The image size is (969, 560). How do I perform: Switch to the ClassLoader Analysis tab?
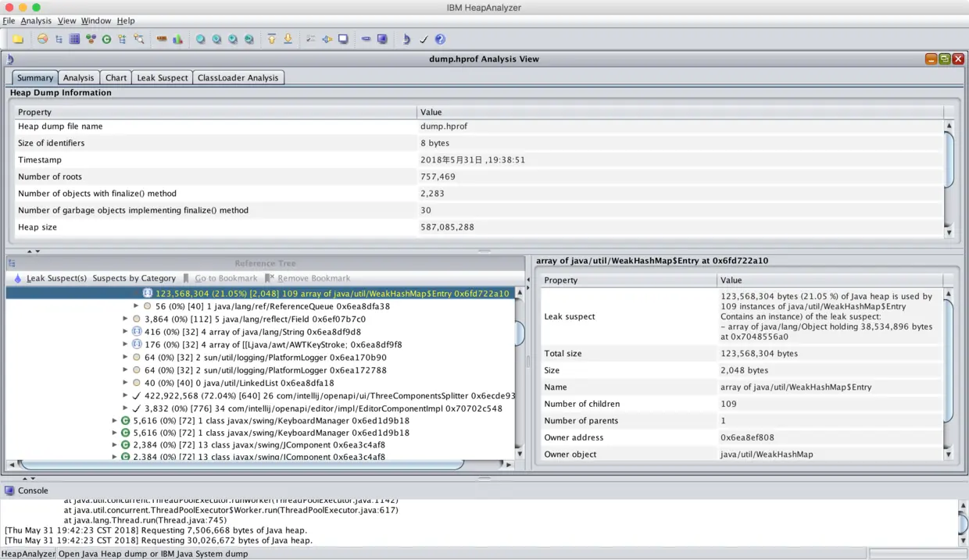point(238,77)
